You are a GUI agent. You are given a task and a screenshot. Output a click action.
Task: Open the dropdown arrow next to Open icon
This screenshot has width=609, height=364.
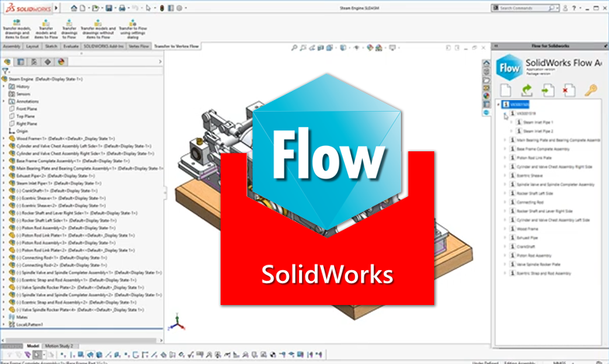101,8
